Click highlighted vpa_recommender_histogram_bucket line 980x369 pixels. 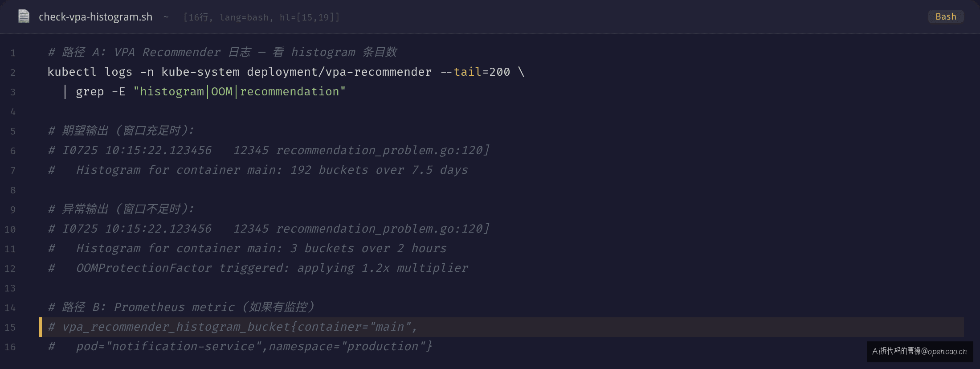(x=502, y=327)
